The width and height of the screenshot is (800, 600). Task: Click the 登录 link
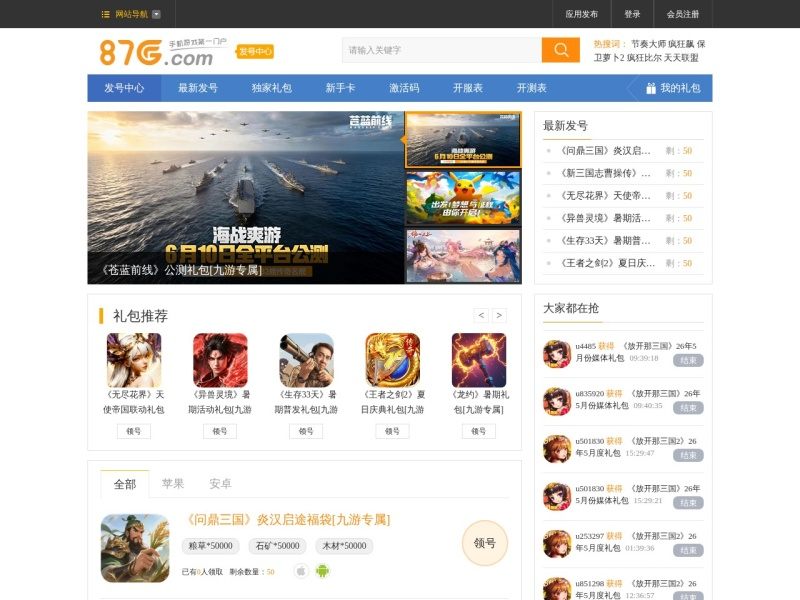tap(632, 14)
